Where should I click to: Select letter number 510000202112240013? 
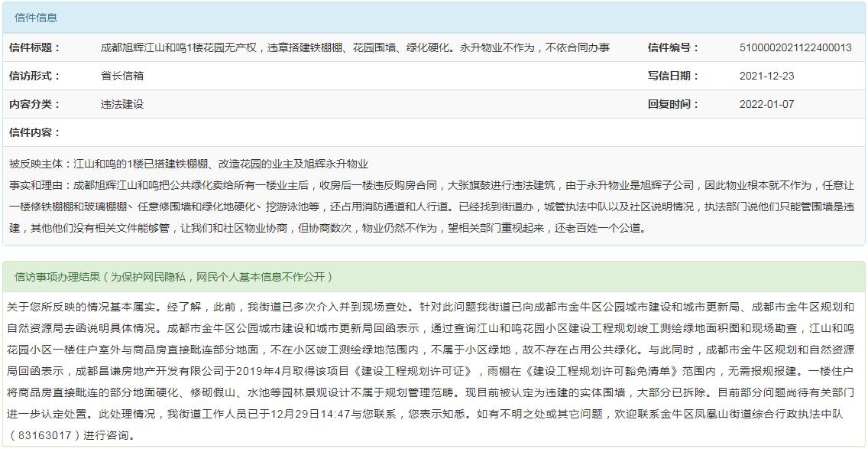click(795, 47)
